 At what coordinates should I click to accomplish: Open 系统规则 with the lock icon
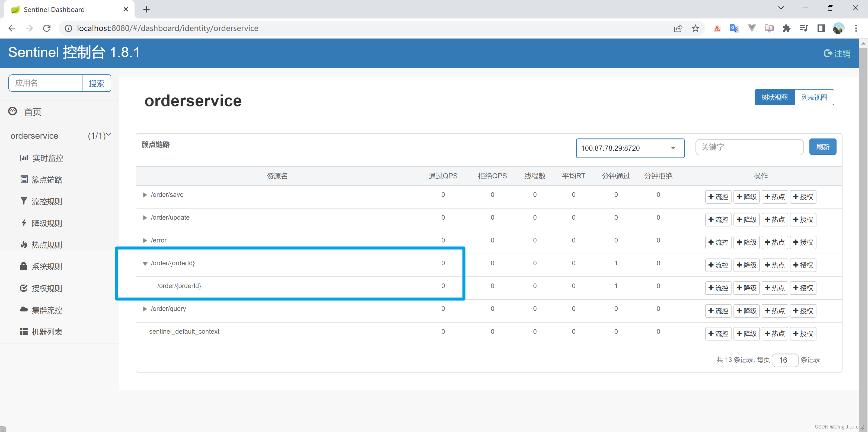[42, 267]
